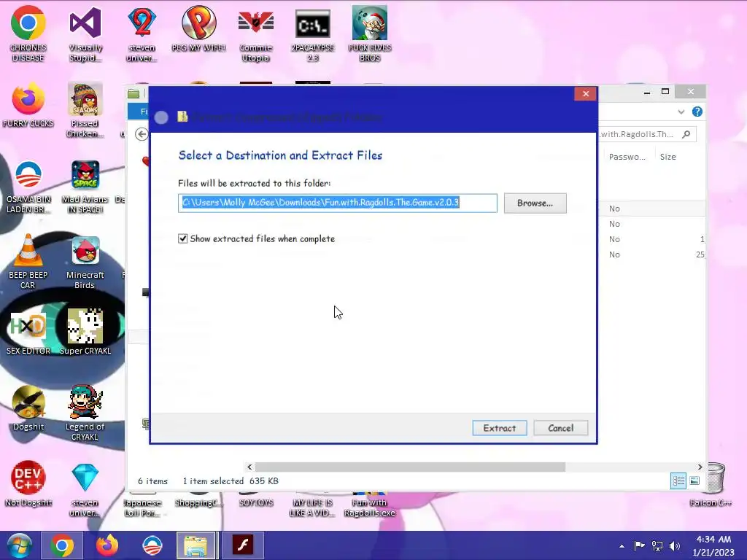Screen dimensions: 747x560
Task: Expand the Explorer ribbon chevron
Action: [x=681, y=112]
